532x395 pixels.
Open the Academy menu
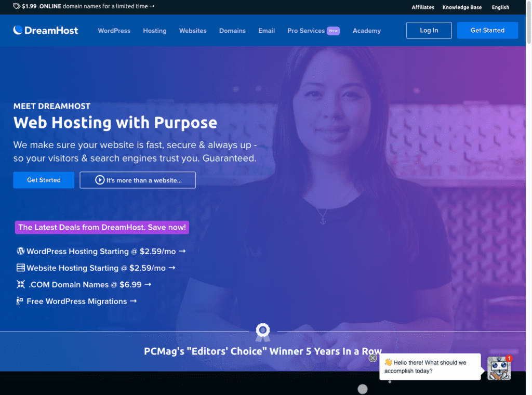(367, 31)
